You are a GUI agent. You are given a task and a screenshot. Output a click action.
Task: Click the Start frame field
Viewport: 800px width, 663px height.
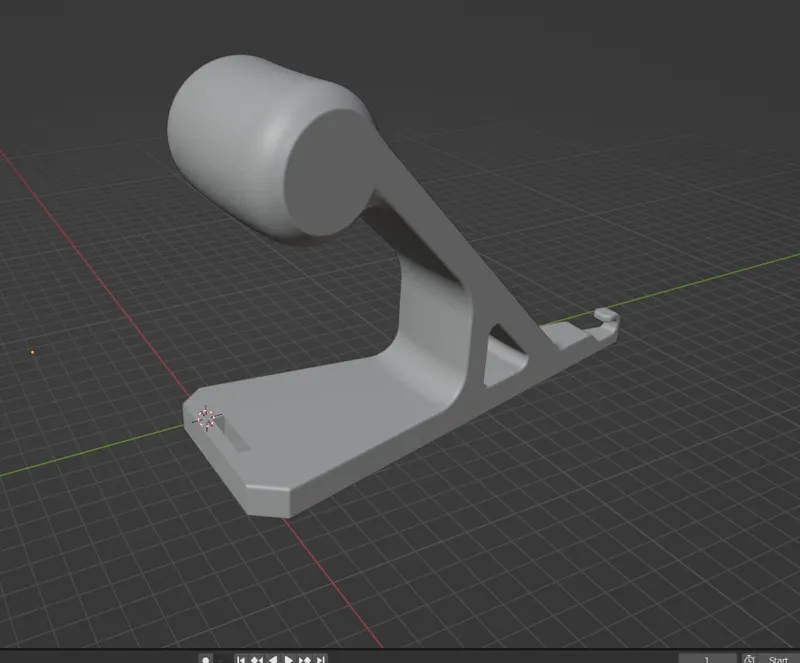pyautogui.click(x=779, y=659)
